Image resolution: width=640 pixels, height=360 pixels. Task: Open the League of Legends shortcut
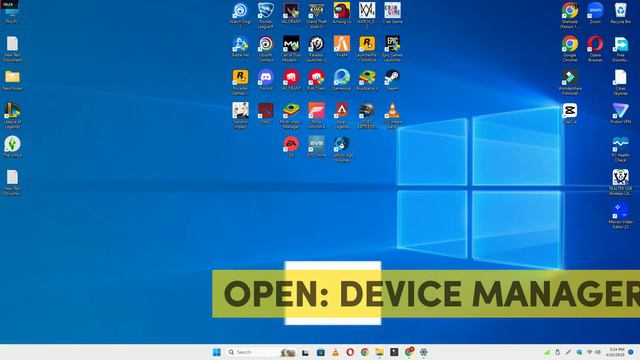(x=12, y=116)
